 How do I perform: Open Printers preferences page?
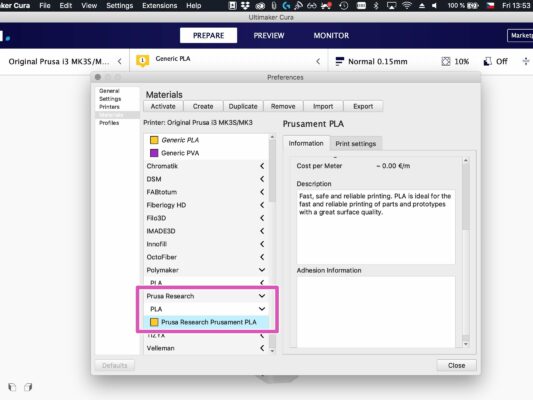pos(109,107)
